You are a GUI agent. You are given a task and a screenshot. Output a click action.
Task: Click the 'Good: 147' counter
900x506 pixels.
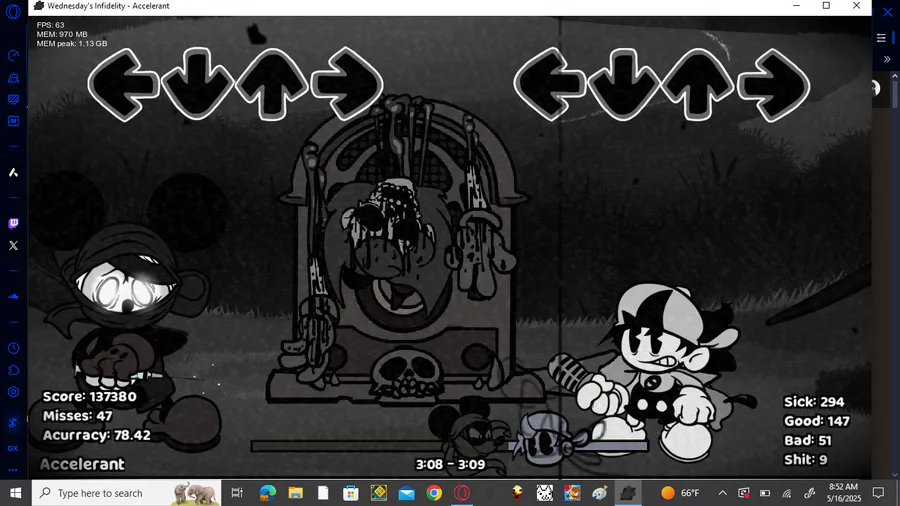coord(817,421)
